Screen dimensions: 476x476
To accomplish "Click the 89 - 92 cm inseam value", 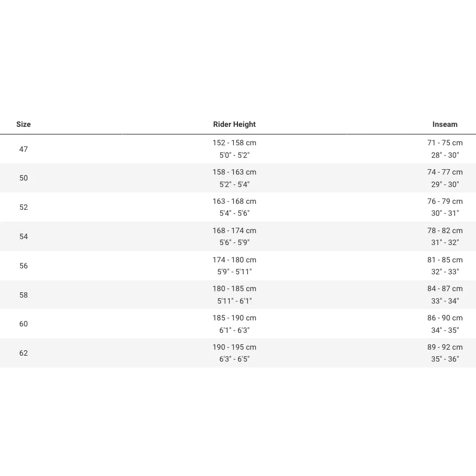I will [x=445, y=347].
